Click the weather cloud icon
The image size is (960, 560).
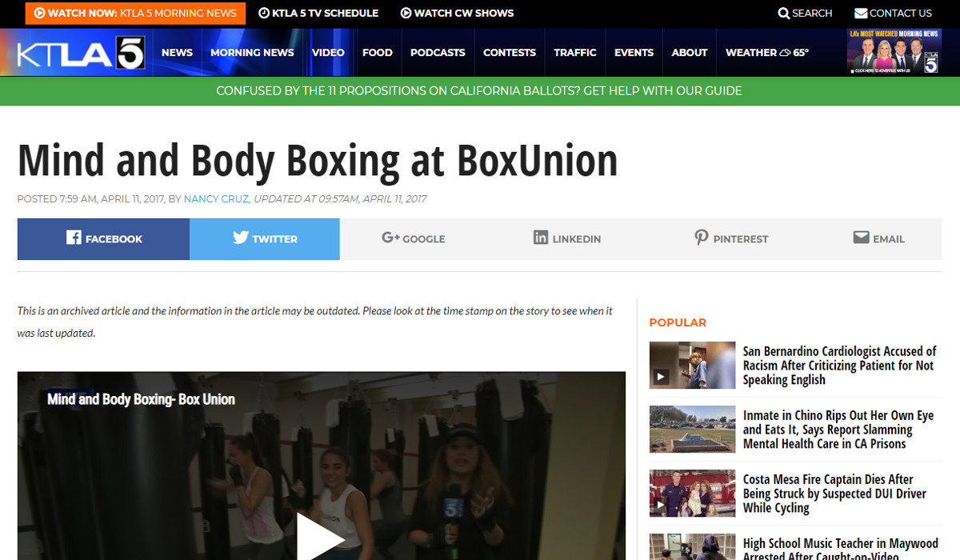coord(785,53)
